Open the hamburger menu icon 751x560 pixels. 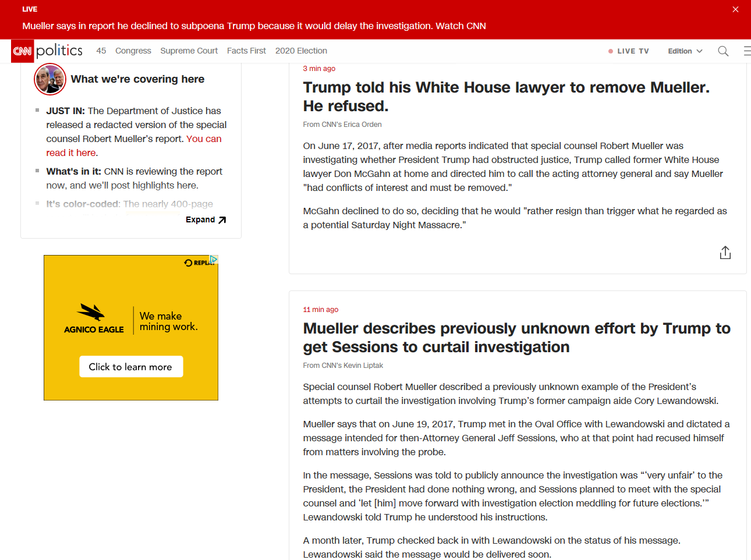pos(747,51)
